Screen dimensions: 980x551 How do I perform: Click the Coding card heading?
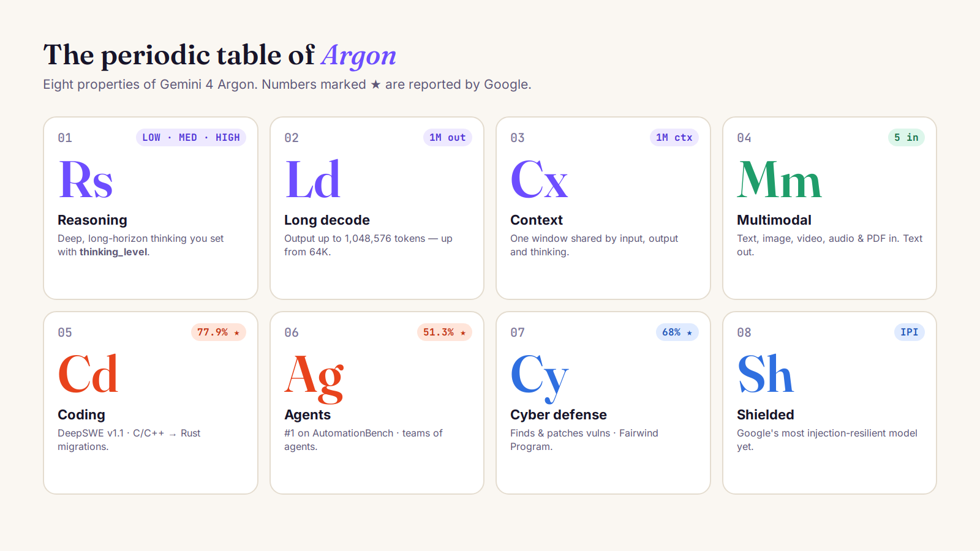81,414
